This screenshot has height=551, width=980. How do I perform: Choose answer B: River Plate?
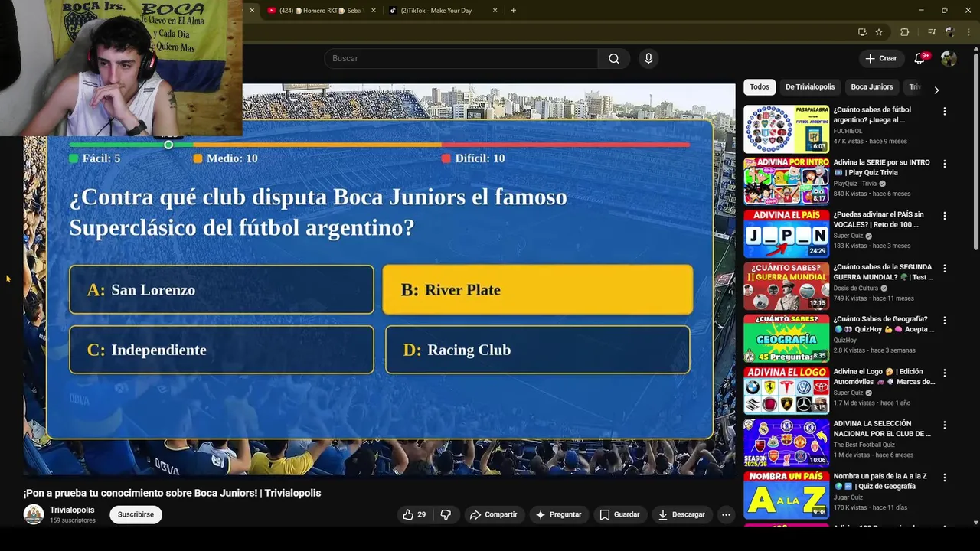[x=537, y=289]
